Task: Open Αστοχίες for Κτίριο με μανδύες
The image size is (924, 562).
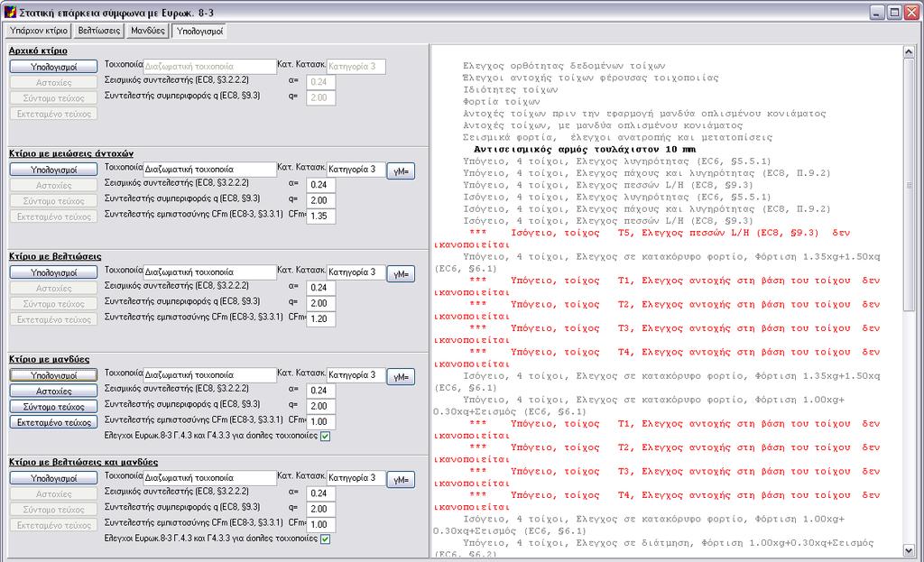Action: [53, 392]
